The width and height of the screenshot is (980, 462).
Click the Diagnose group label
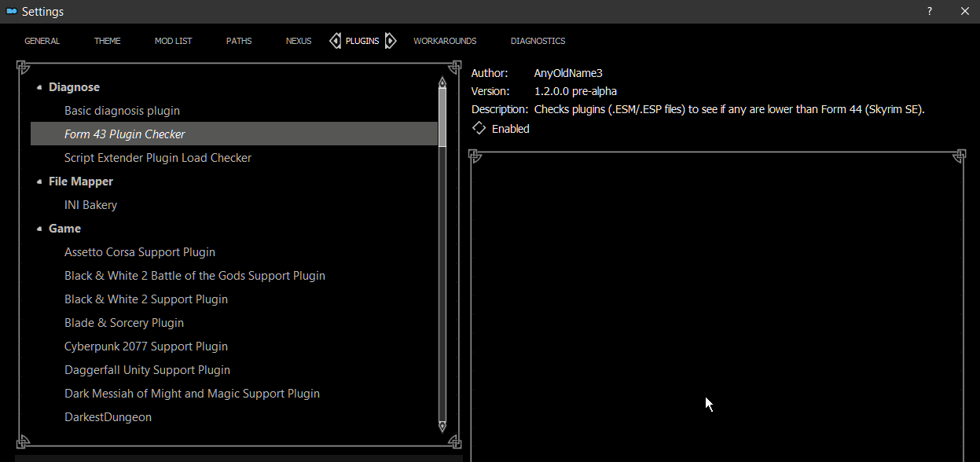74,87
